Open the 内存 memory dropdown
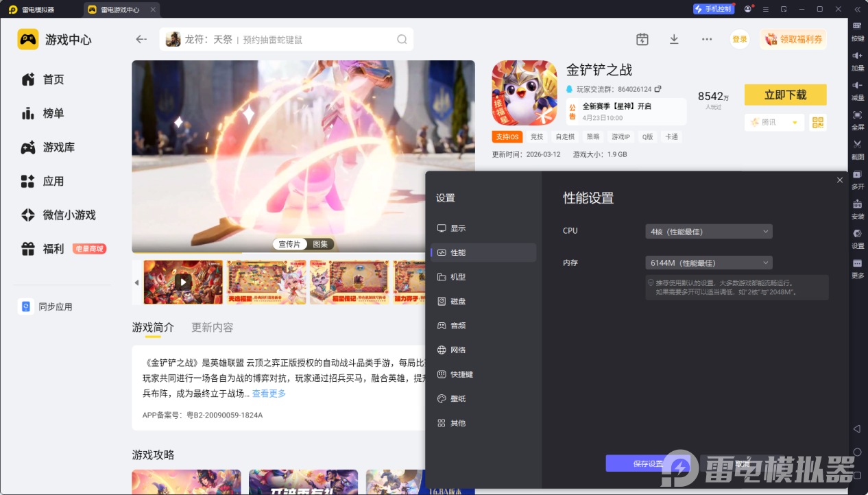This screenshot has height=495, width=868. (x=709, y=263)
